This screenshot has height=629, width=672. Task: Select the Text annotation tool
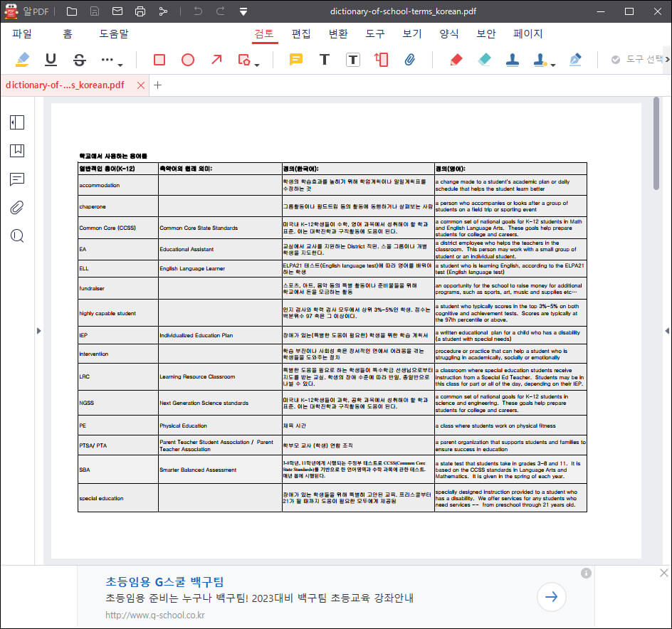point(324,60)
